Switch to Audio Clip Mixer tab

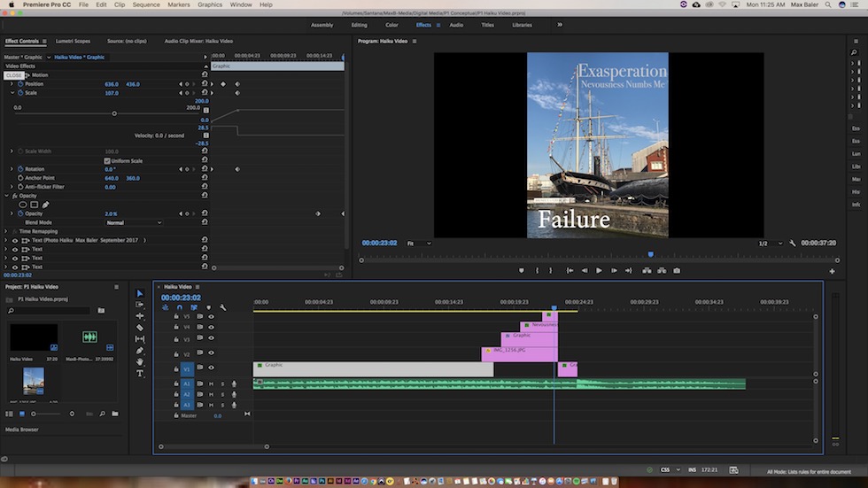coord(198,41)
